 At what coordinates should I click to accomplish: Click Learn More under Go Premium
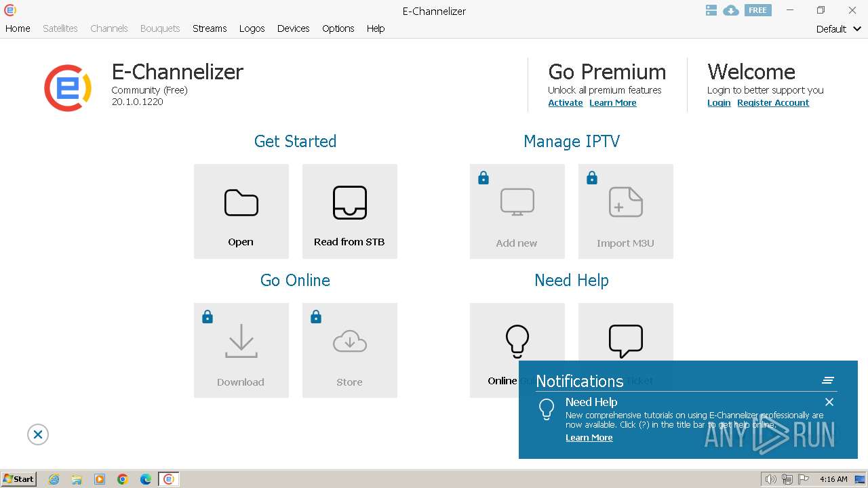[613, 103]
